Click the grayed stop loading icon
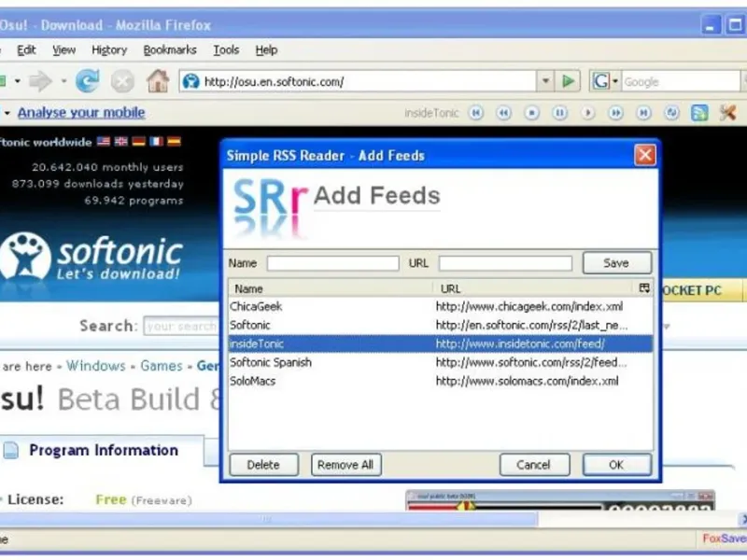The height and width of the screenshot is (560, 747). [122, 81]
